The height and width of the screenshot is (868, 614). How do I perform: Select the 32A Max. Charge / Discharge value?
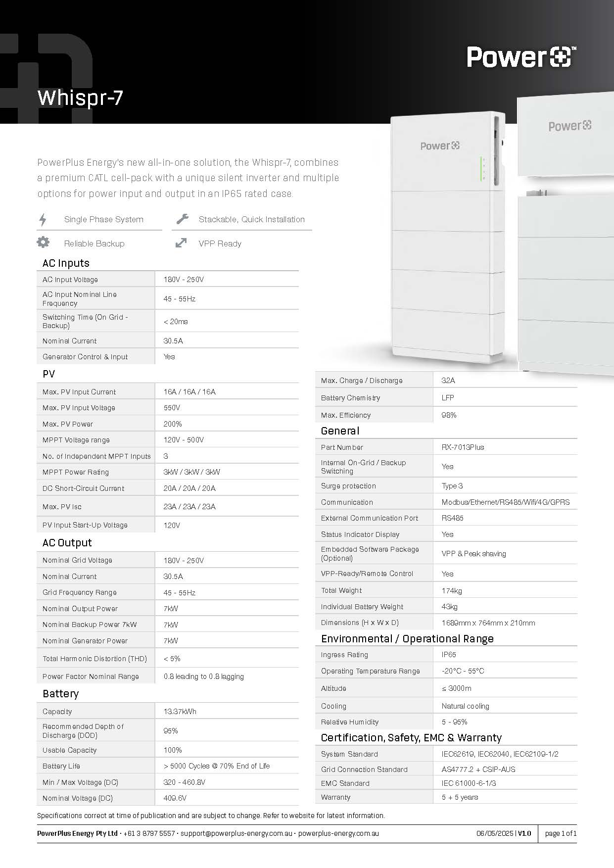(448, 381)
